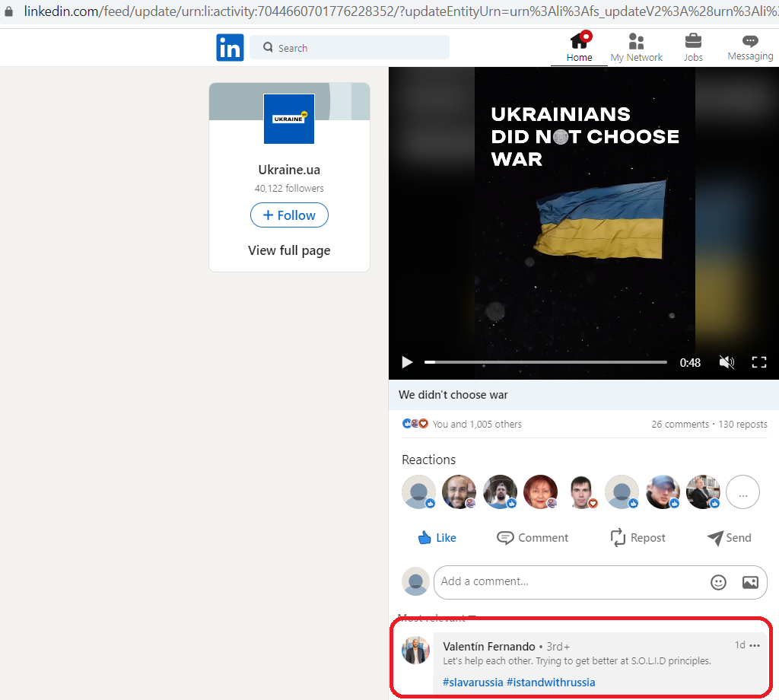Open the red-haired woman's reaction avatar

point(541,492)
